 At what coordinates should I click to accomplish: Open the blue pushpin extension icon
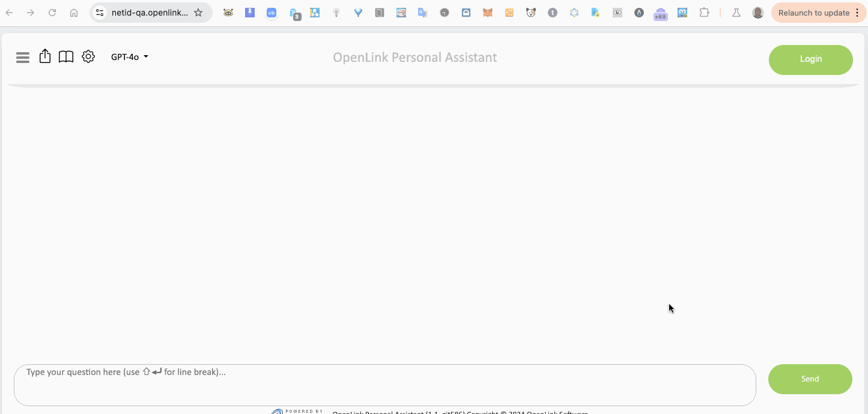(250, 13)
